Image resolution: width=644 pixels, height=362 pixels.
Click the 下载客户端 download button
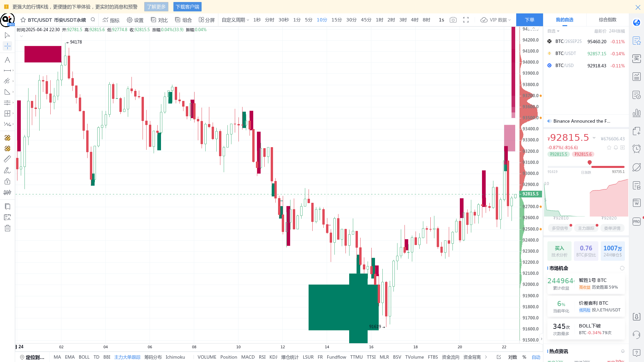(x=187, y=7)
